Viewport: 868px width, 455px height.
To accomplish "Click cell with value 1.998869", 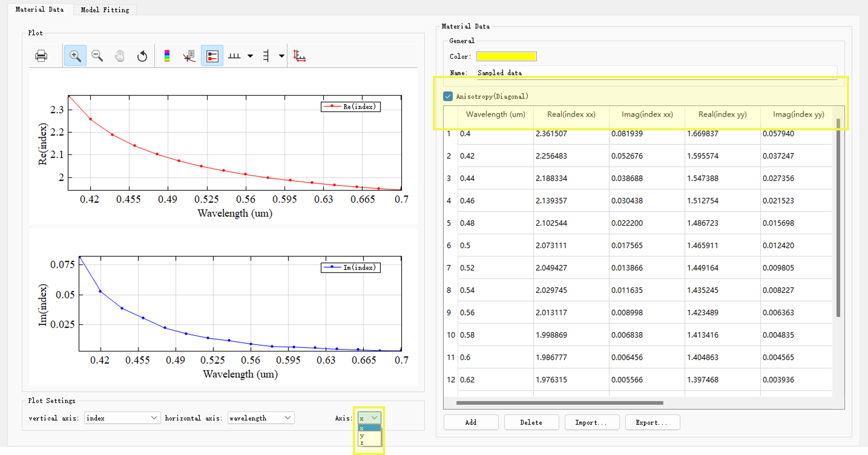I will [571, 335].
